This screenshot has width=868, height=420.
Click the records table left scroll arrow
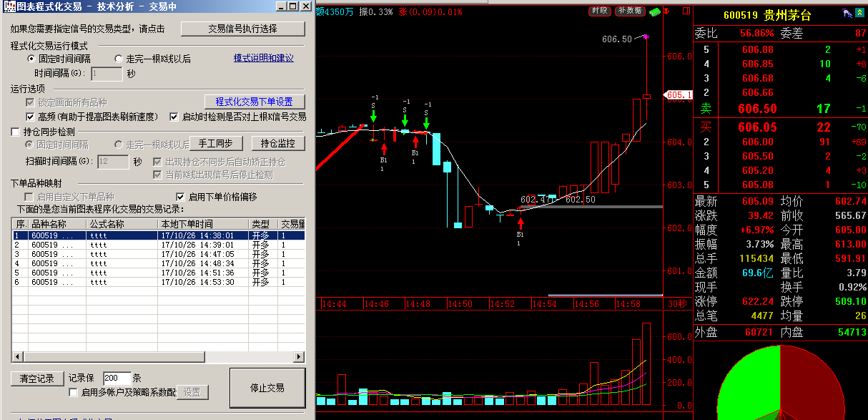click(16, 356)
